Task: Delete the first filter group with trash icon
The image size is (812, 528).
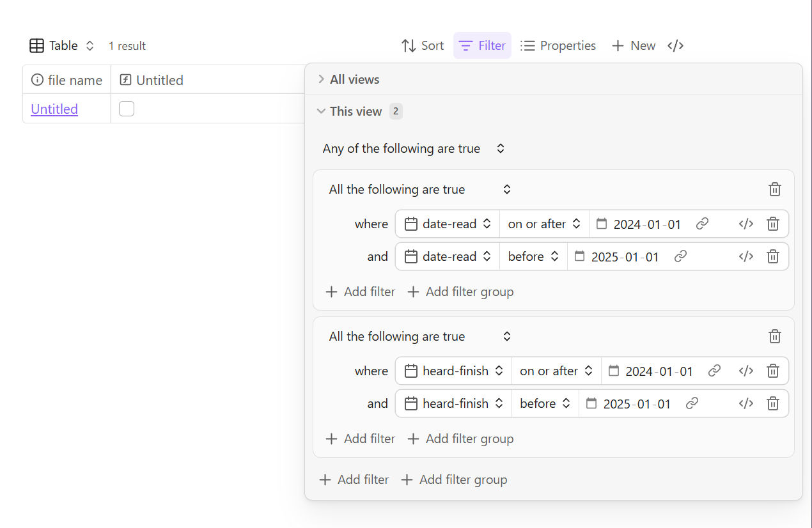Action: tap(774, 189)
